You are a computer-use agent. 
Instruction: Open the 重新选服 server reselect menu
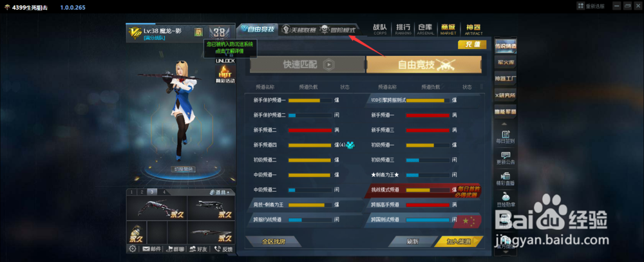tap(591, 6)
